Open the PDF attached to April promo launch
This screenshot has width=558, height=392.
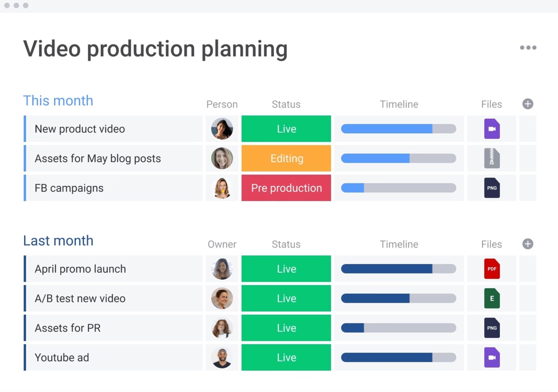click(492, 269)
